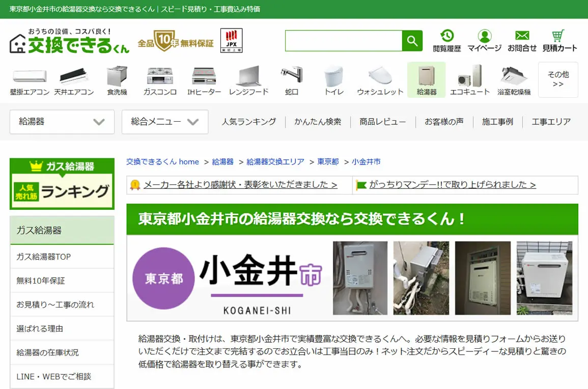
Task: Submit search with the magnifier button
Action: [412, 41]
